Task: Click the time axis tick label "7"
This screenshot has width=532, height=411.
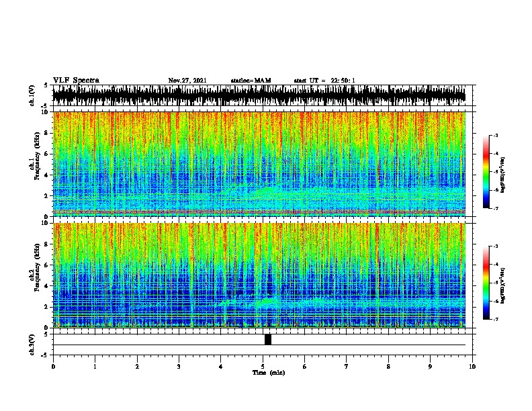Action: [347, 366]
